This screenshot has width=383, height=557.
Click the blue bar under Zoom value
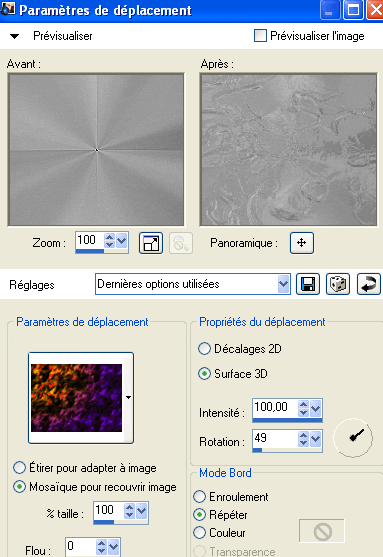coord(90,251)
